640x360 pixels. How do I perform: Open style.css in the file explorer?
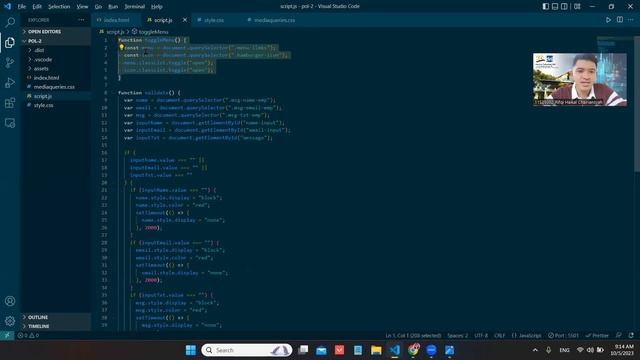[56, 105]
